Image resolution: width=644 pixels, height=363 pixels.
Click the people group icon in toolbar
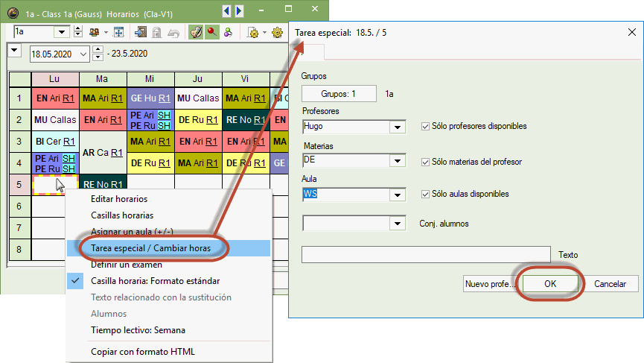point(95,32)
